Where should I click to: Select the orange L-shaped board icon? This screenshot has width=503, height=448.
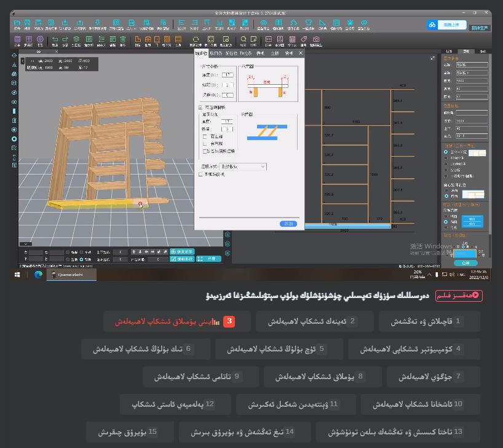coord(138,39)
